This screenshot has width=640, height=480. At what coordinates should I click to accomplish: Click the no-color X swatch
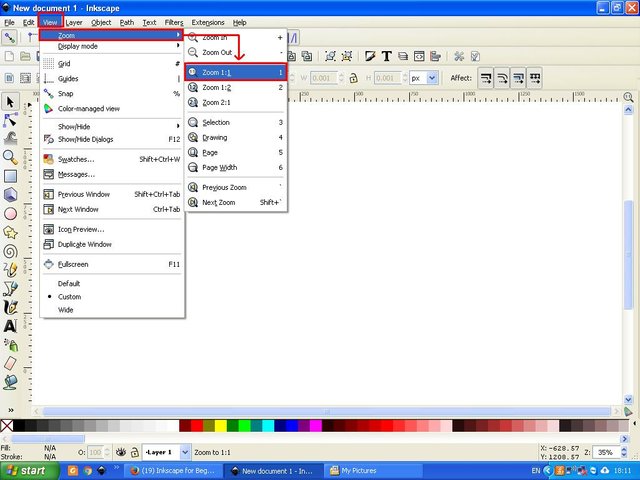tap(7, 426)
